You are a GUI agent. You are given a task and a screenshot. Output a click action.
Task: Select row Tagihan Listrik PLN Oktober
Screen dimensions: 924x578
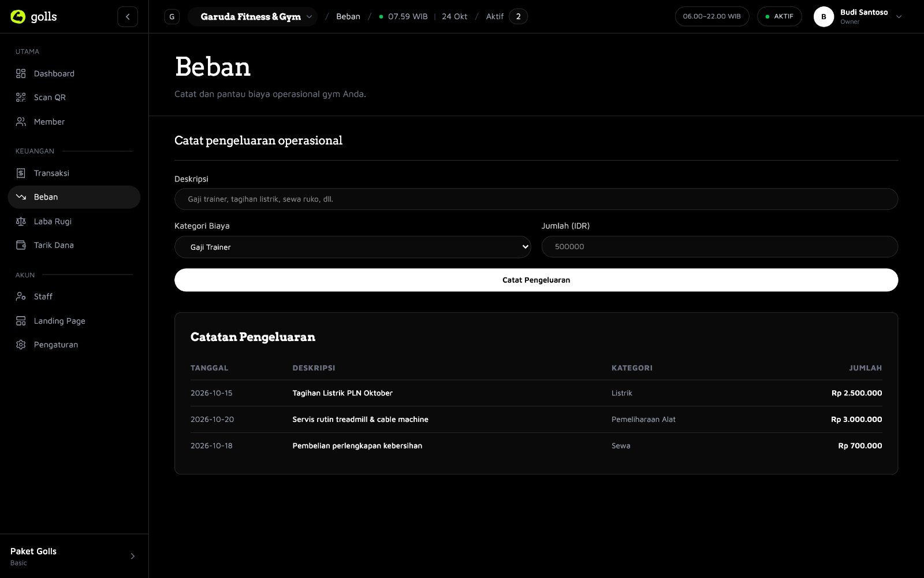point(536,393)
